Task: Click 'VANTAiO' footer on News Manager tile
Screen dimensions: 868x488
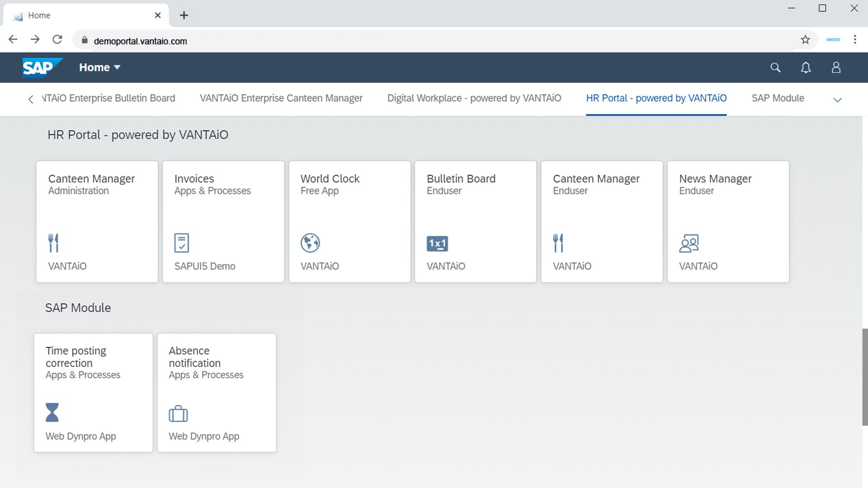Action: point(698,266)
